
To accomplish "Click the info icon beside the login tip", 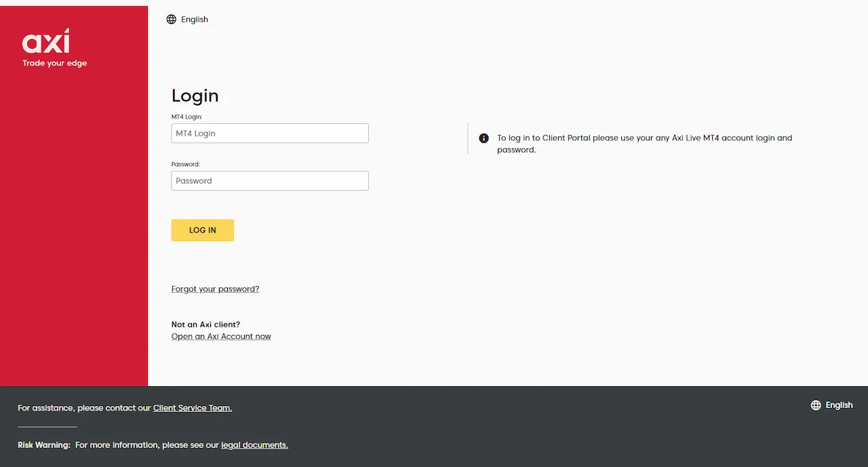I will [484, 138].
